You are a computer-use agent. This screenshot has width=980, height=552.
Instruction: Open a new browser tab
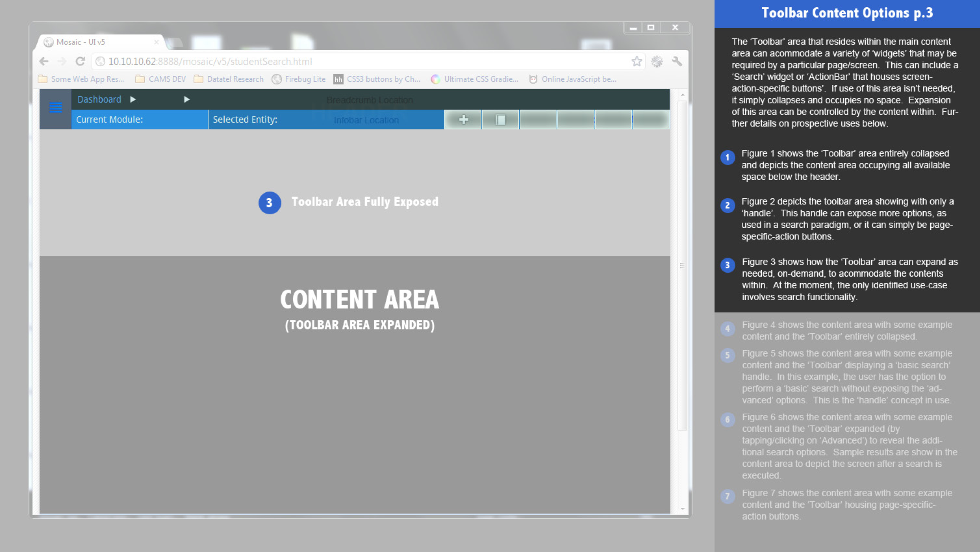(175, 42)
